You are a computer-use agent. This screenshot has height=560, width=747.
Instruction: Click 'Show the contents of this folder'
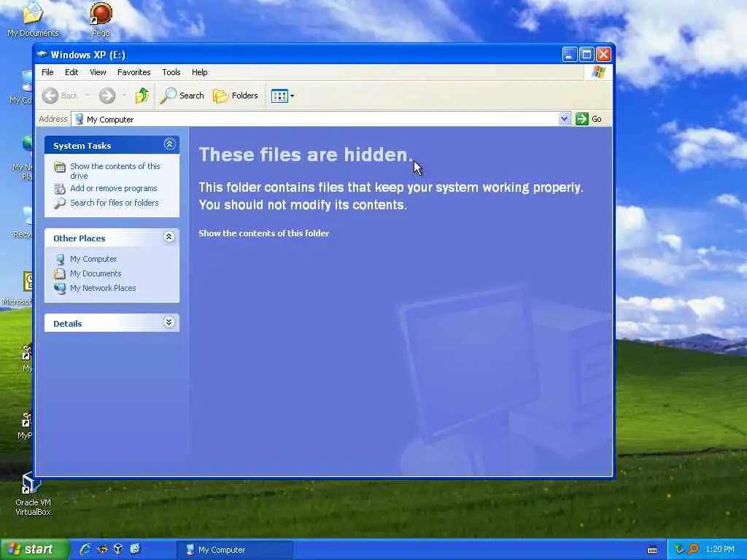point(263,233)
